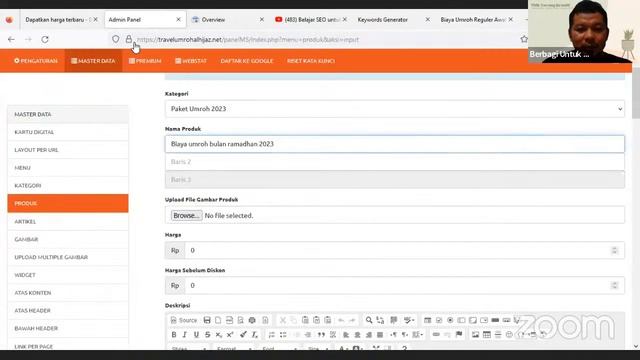Insert a Radio Button form element

(450, 320)
